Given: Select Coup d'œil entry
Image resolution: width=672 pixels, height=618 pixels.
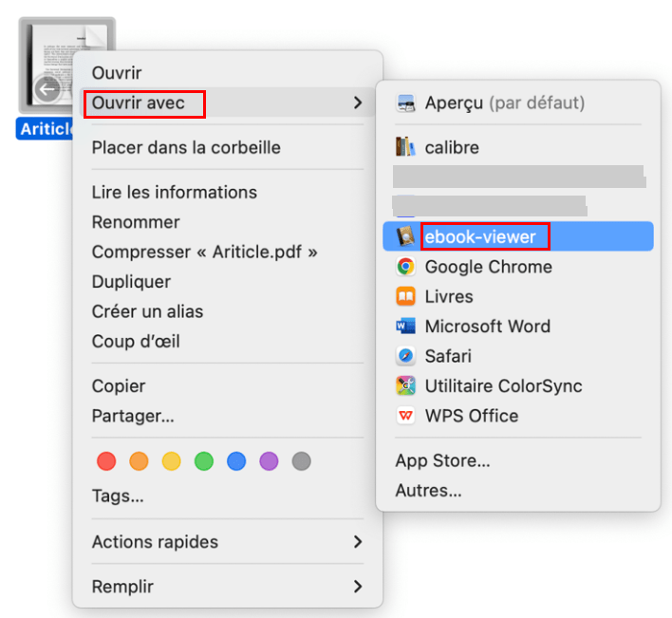Looking at the screenshot, I should (x=227, y=341).
